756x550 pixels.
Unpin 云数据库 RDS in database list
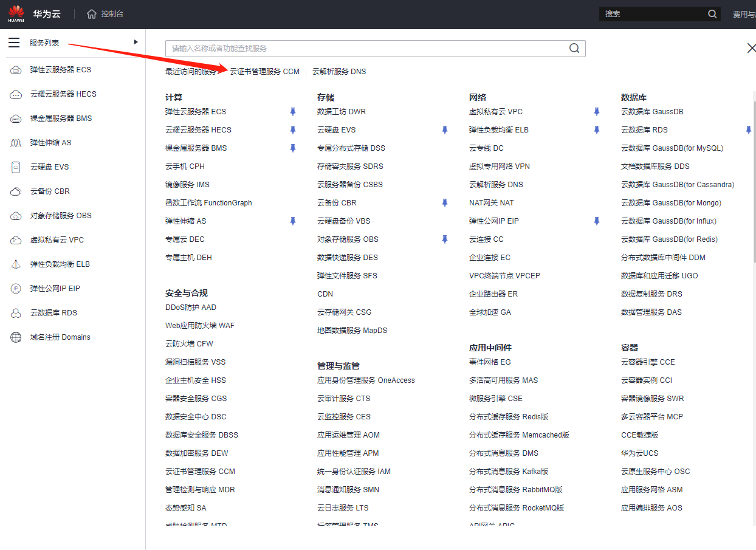click(x=749, y=130)
